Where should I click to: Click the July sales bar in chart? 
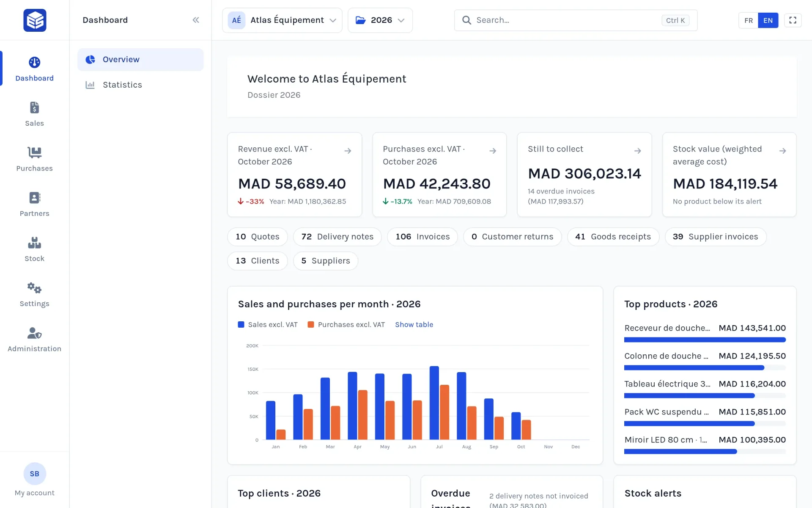point(434,403)
